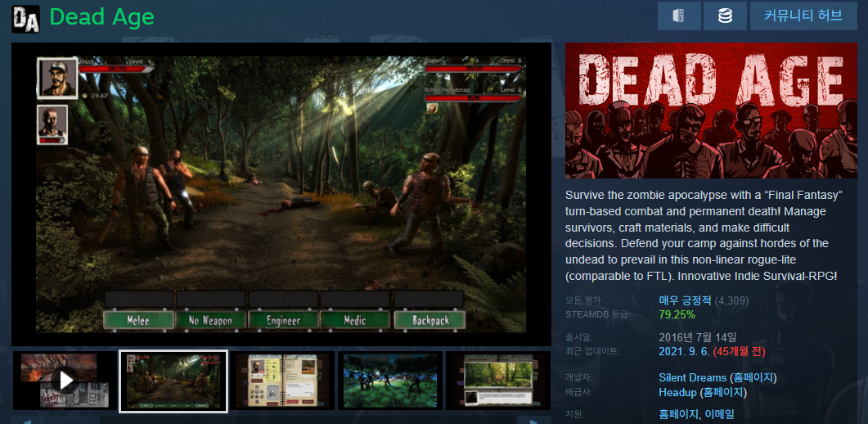This screenshot has width=868, height=424.
Task: Click the capped character portrait in the screenshot
Action: tap(57, 78)
